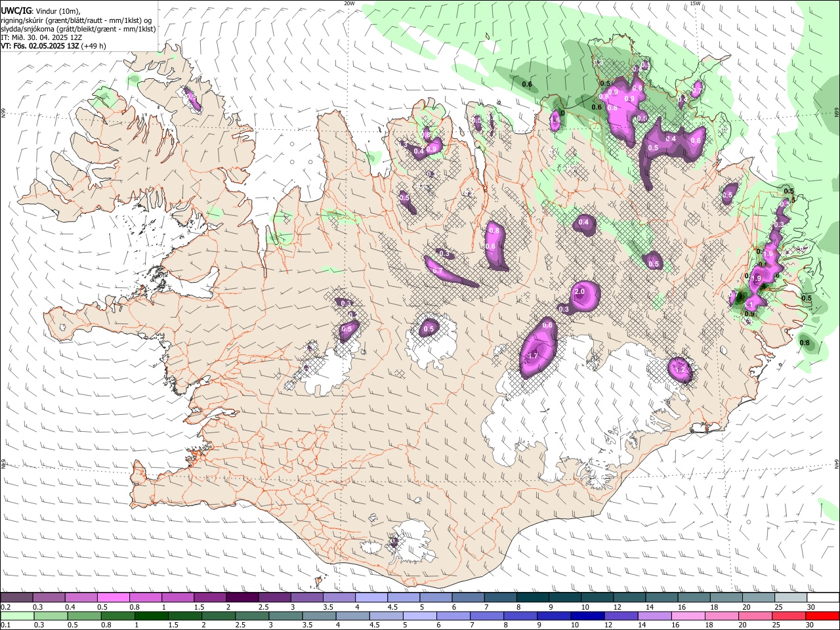The height and width of the screenshot is (630, 840).
Task: Pick the pale green 0.1 swatch in lower legend
Action: 17,616
